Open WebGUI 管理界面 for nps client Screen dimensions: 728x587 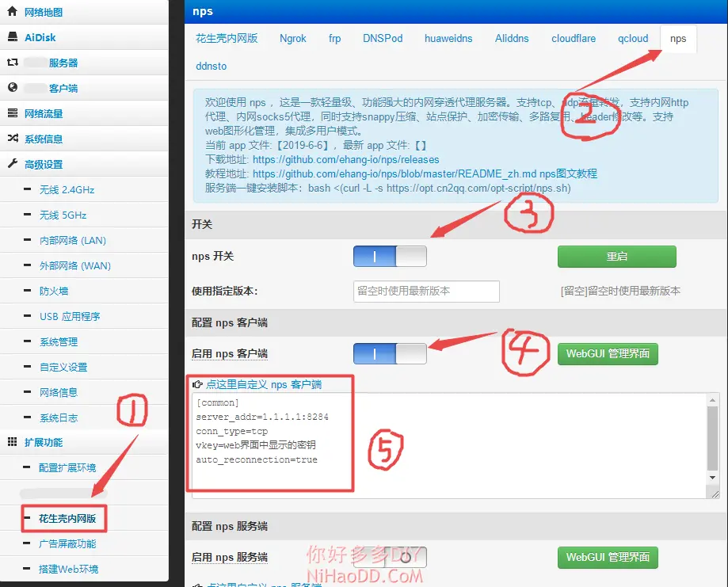coord(608,354)
